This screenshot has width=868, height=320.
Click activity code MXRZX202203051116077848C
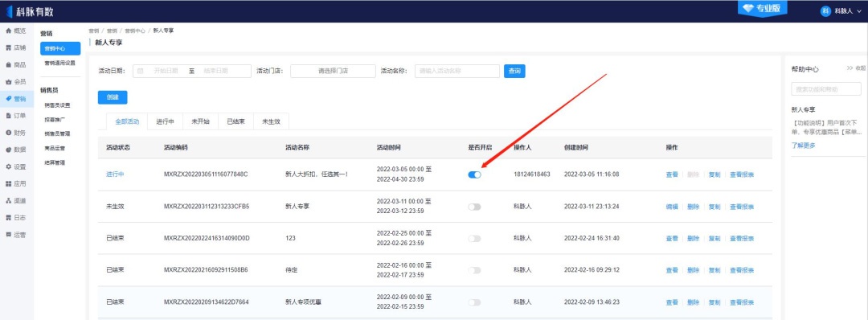(206, 174)
